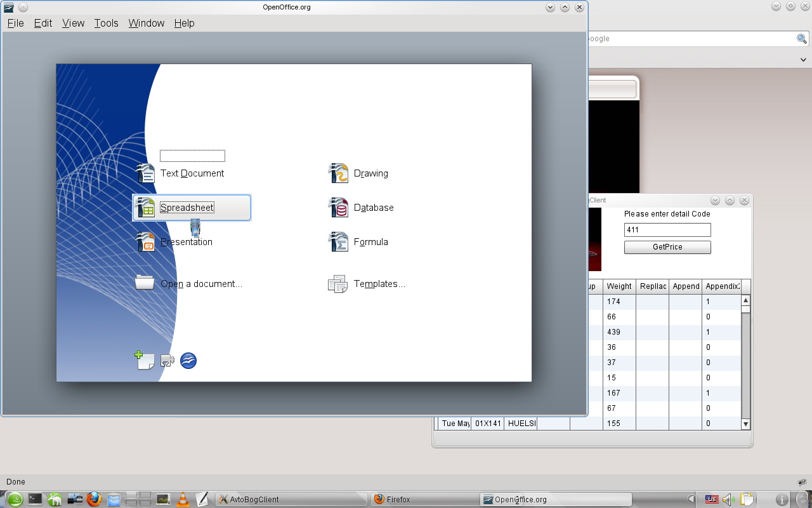Screen dimensions: 812x508
Task: Launch VLC media player from the panel
Action: point(183,500)
